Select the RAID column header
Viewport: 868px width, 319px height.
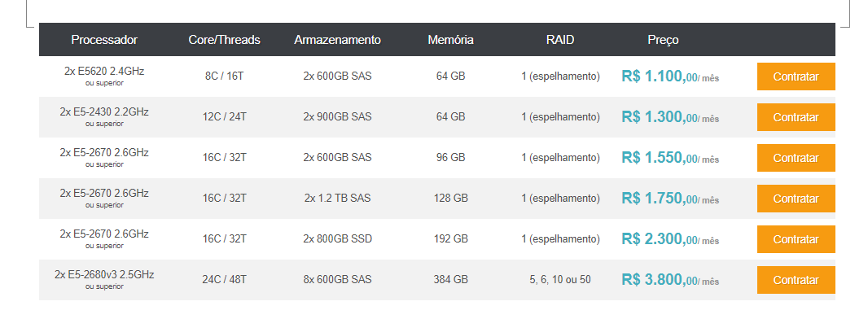pos(560,40)
